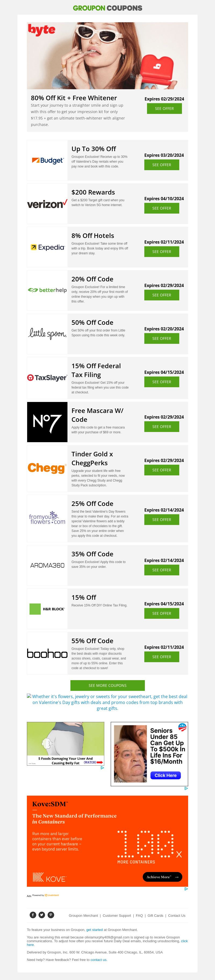The height and width of the screenshot is (980, 215).
Task: Open the No7 brand logo
Action: coord(47,422)
